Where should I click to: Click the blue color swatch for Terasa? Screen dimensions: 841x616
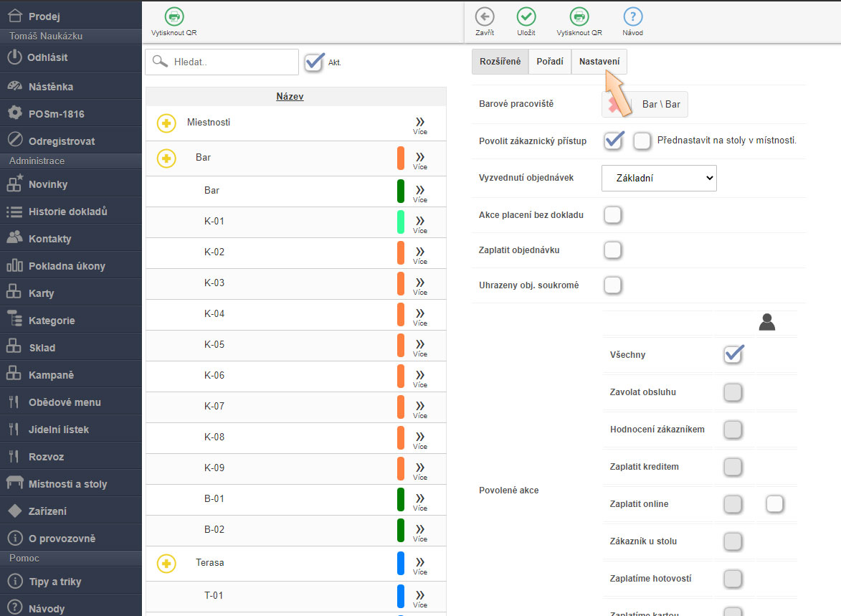(401, 563)
